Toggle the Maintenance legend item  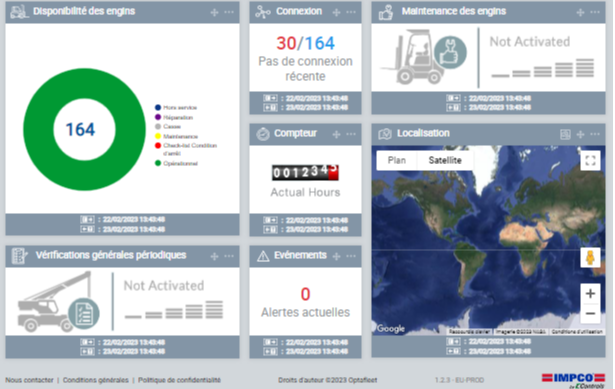(176, 136)
